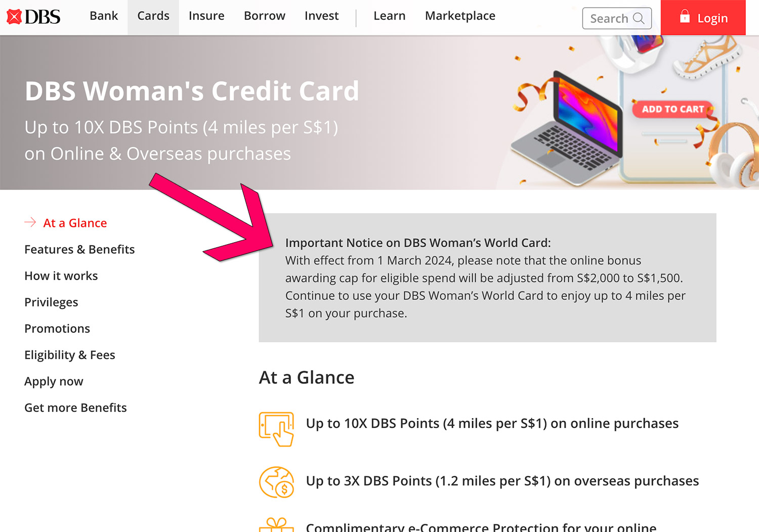The width and height of the screenshot is (759, 532).
Task: Open the Bank menu
Action: click(x=104, y=16)
